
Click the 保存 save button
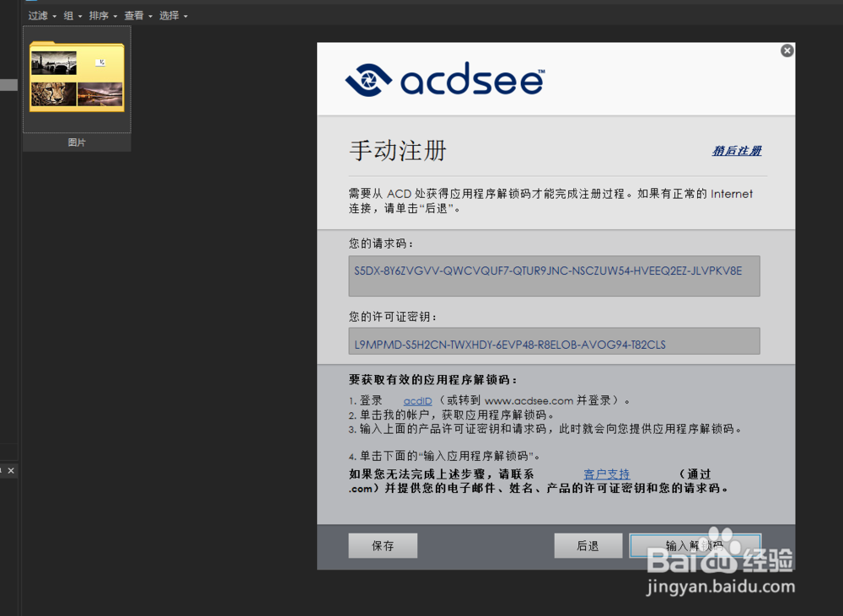[383, 545]
